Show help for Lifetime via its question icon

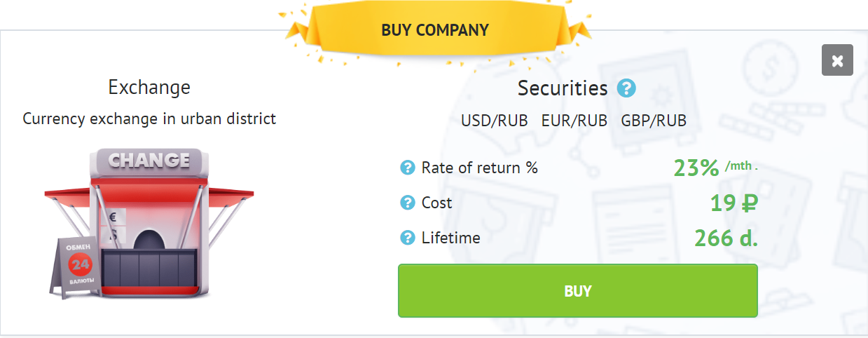(408, 238)
